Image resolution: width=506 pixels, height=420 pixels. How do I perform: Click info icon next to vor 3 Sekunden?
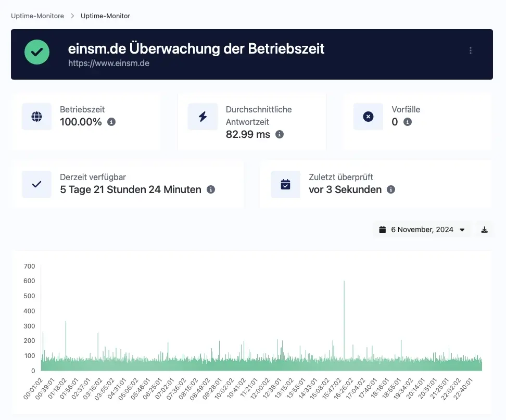tap(391, 189)
